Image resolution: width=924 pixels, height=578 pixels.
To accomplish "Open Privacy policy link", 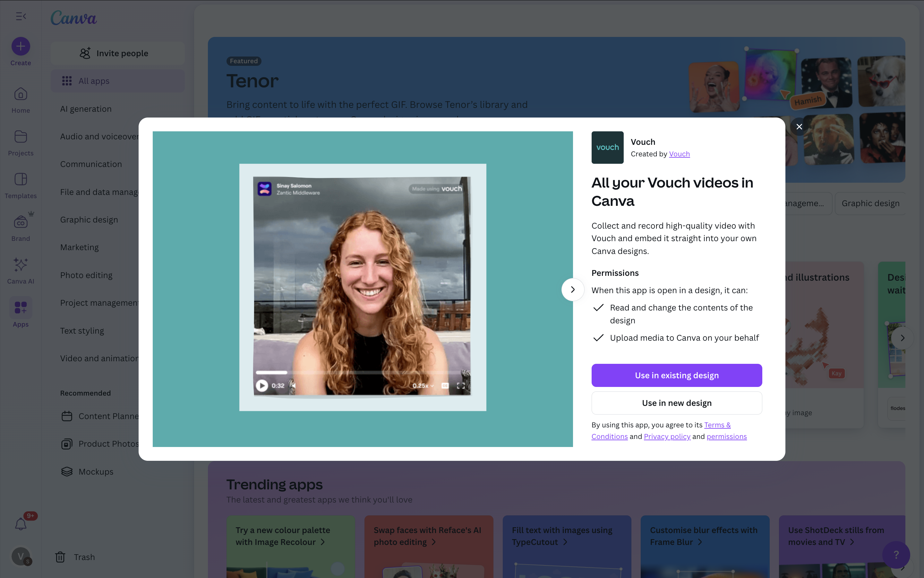I will pos(667,436).
